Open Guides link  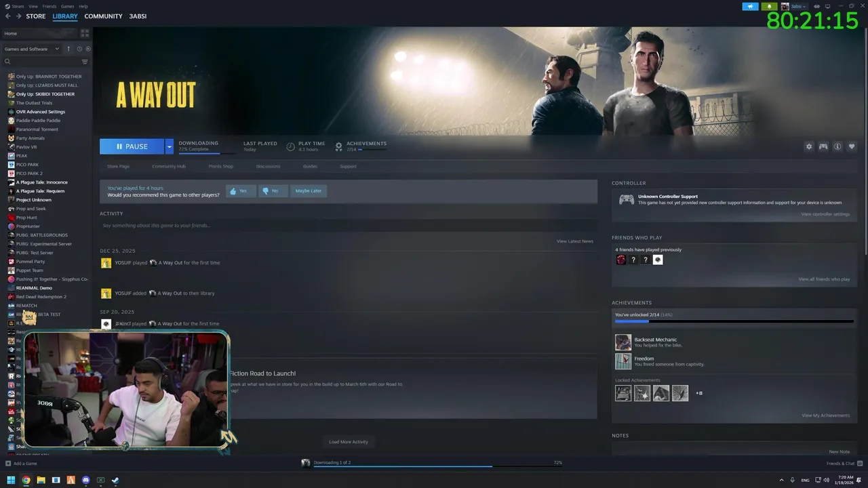[x=310, y=166]
